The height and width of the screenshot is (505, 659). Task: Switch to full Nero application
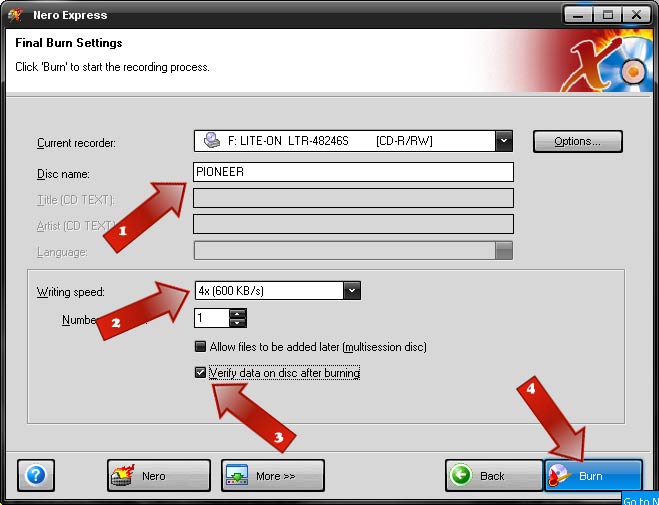[159, 475]
